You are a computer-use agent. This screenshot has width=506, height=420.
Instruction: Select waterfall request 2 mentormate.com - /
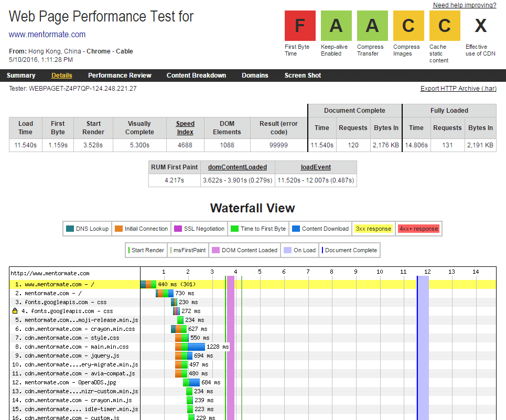point(48,293)
